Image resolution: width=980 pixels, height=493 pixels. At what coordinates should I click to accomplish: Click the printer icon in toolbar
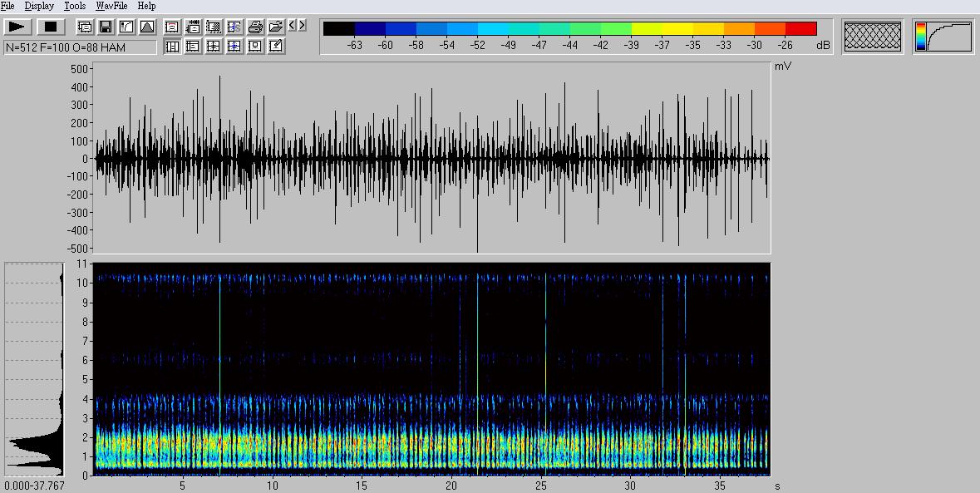(255, 27)
